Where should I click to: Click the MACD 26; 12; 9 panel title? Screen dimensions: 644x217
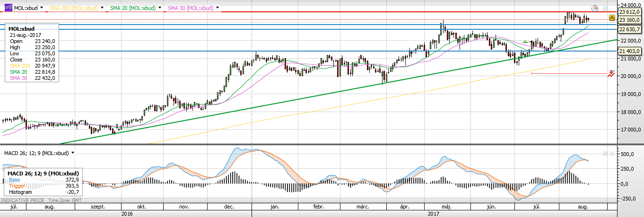(36, 153)
